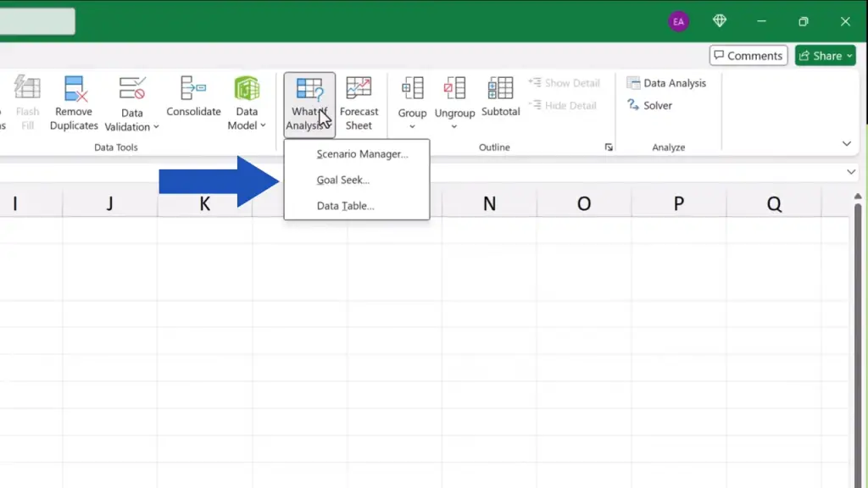868x488 pixels.
Task: Open the EA account profile avatar
Action: 678,21
